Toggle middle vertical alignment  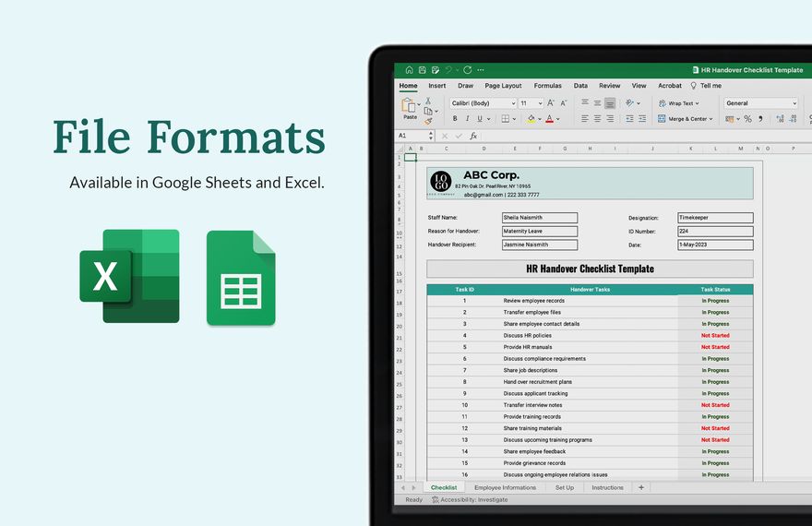point(598,103)
